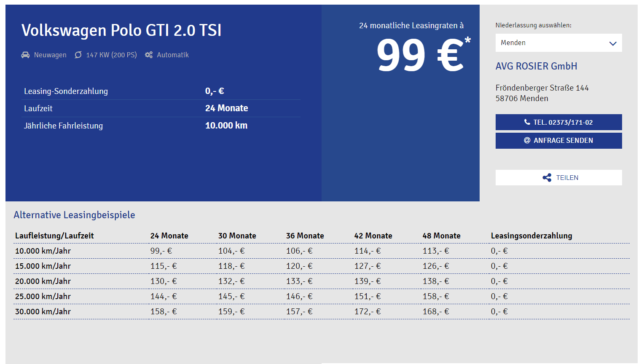The height and width of the screenshot is (364, 644).
Task: Click the chevron arrow in the Menden dropdown
Action: 613,43
